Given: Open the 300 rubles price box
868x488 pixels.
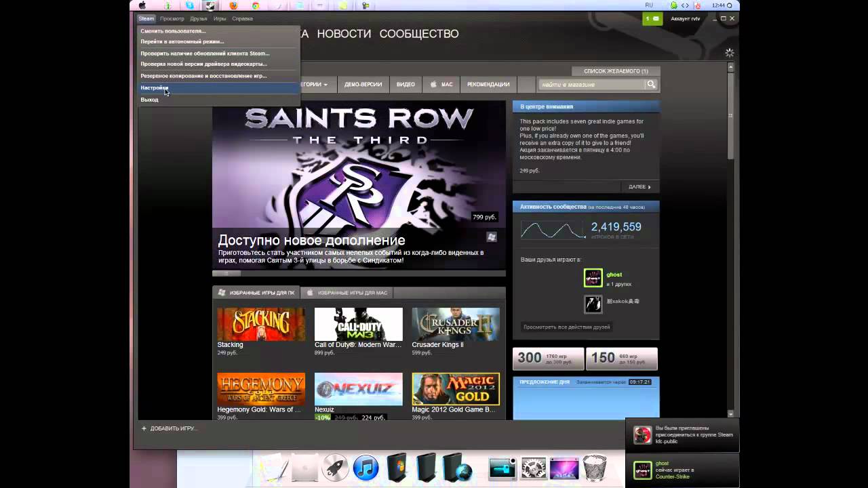Looking at the screenshot, I should (549, 359).
